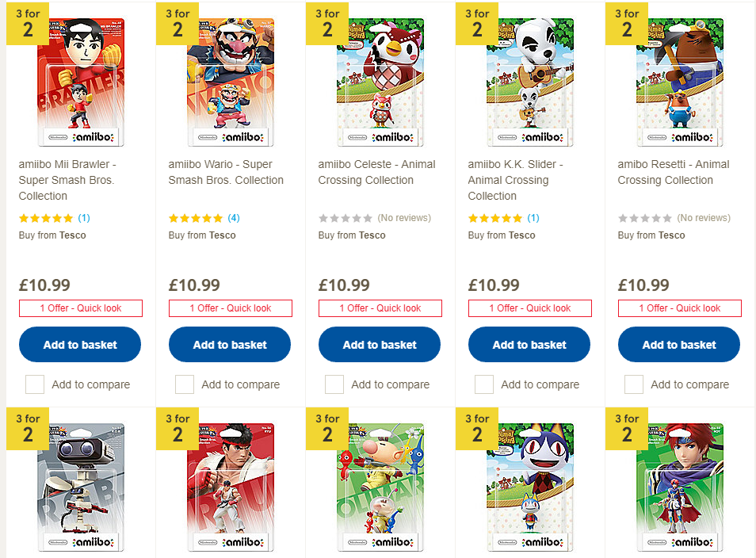
Task: Open the Mii Brawler amiibo product image
Action: (81, 82)
